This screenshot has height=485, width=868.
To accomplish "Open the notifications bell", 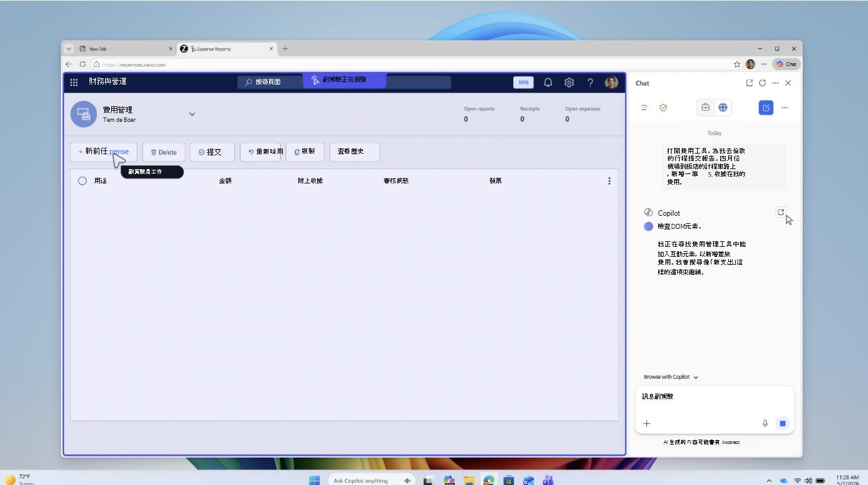I will (x=548, y=82).
